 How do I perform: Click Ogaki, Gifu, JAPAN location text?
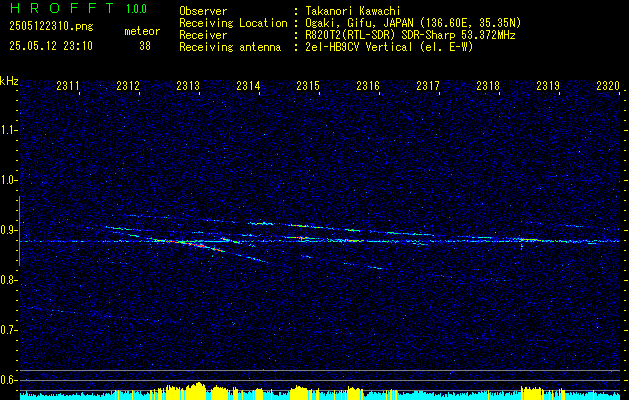coord(413,24)
